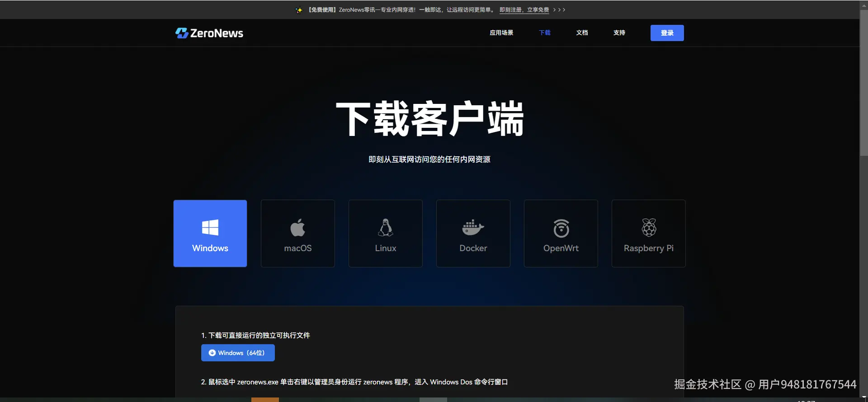Image resolution: width=868 pixels, height=402 pixels.
Task: Open the 文档 navigation item
Action: coord(582,33)
